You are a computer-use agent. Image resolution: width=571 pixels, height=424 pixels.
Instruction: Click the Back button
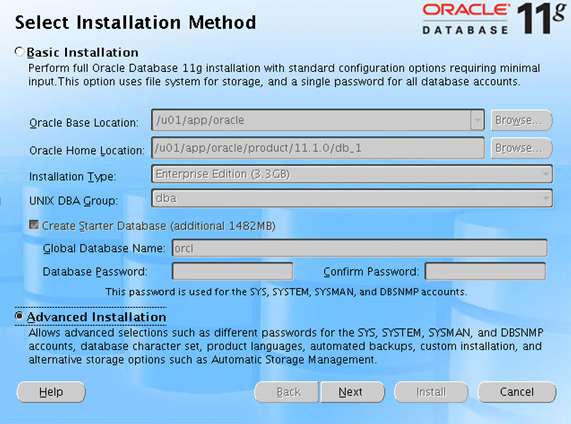point(287,392)
